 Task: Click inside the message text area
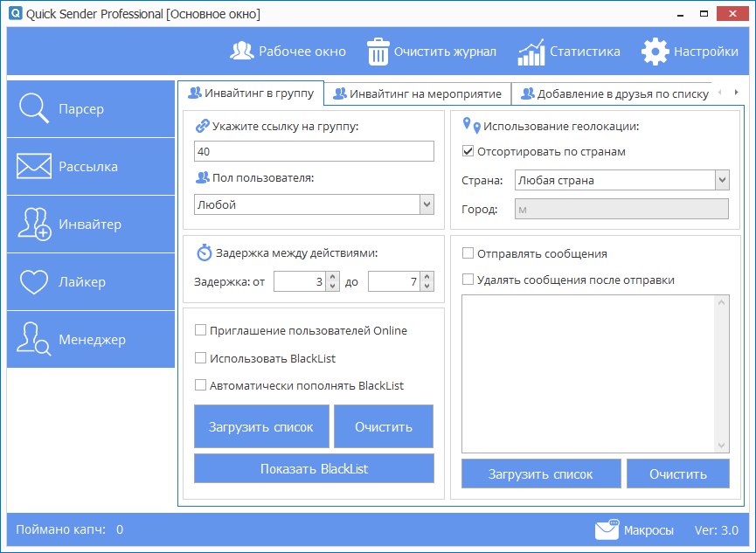click(588, 374)
